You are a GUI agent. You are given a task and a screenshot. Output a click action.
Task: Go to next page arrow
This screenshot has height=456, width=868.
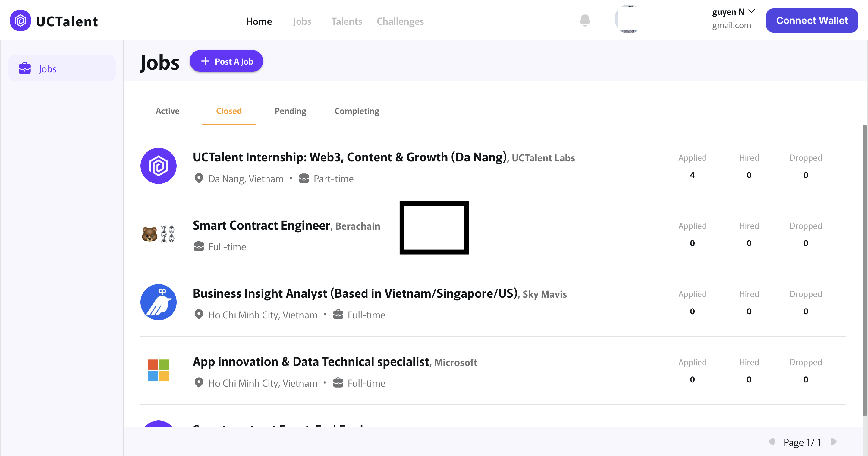click(x=834, y=442)
